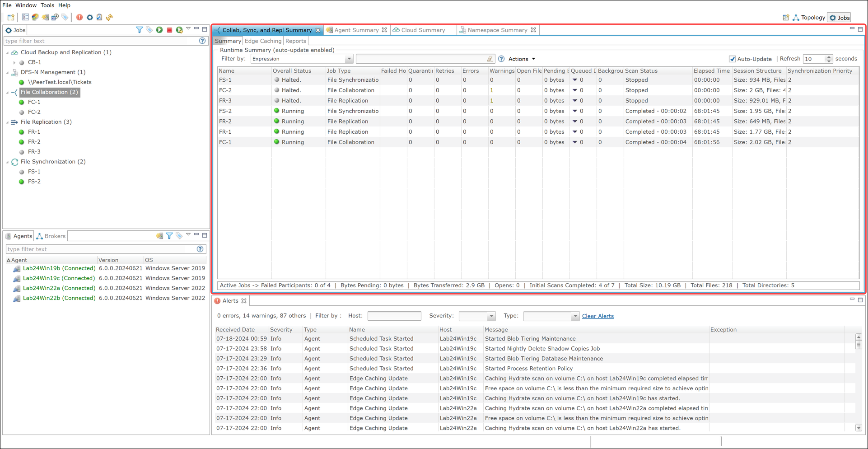Clear filter expression with eraser icon
Image resolution: width=868 pixels, height=449 pixels.
[x=490, y=59]
